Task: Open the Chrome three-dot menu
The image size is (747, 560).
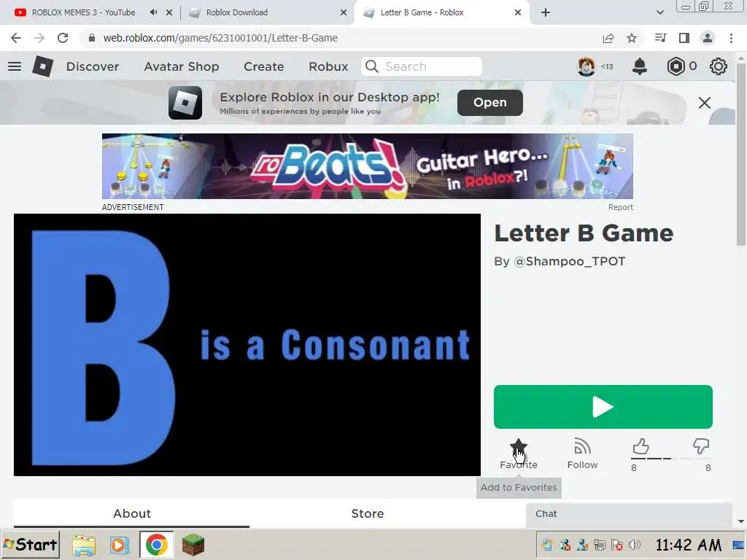Action: click(731, 38)
